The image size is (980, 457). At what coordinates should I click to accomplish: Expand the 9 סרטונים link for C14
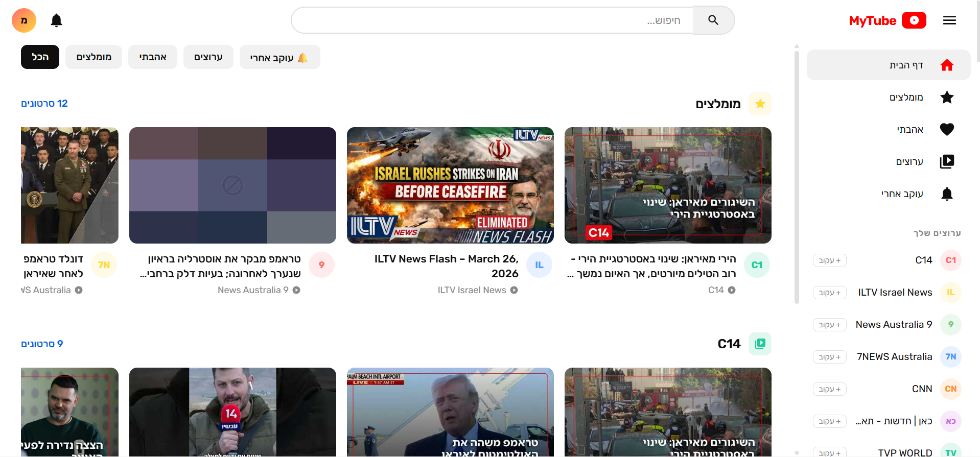[x=42, y=344]
